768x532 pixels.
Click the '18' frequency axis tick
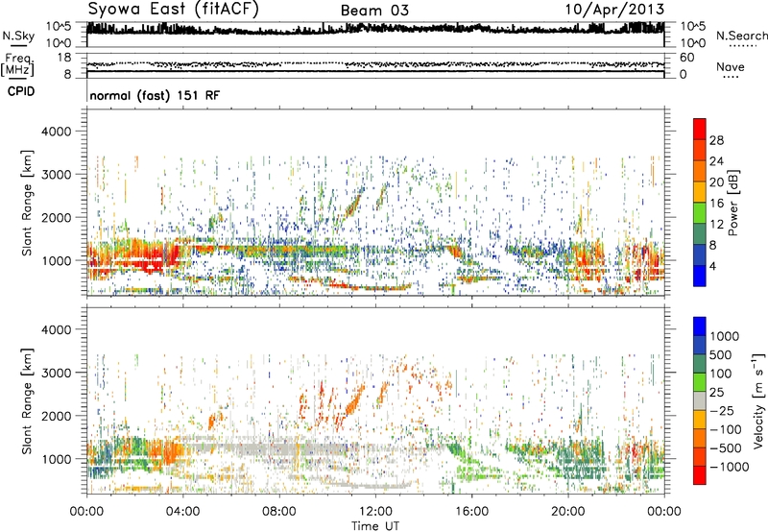point(64,58)
